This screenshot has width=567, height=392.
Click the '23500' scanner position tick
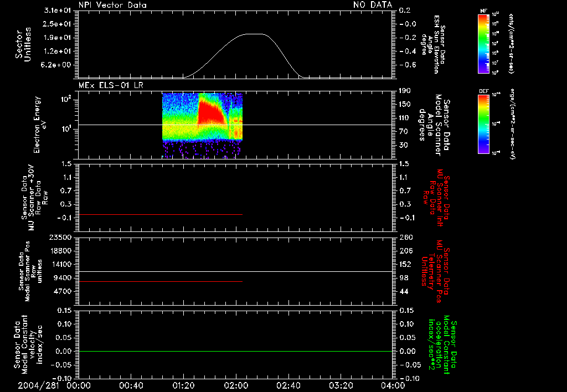[60, 237]
